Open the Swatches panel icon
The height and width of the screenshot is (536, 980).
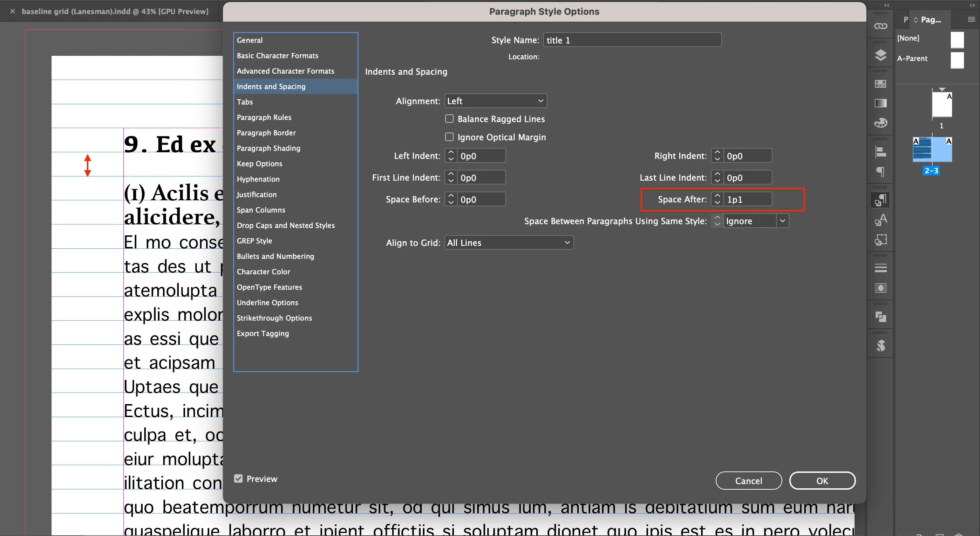[880, 84]
